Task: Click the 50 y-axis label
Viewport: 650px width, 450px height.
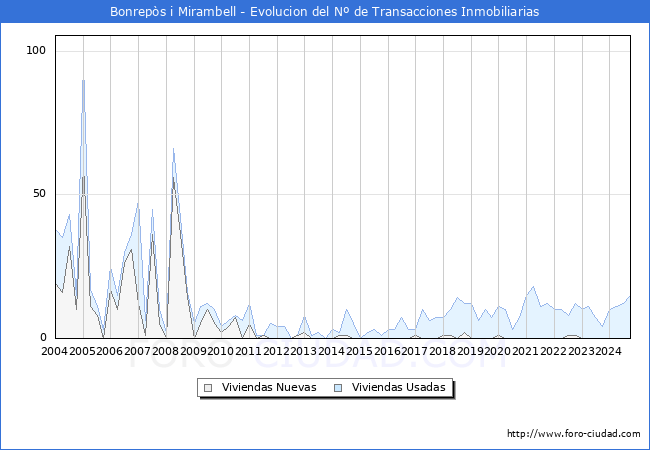Action: click(x=39, y=194)
